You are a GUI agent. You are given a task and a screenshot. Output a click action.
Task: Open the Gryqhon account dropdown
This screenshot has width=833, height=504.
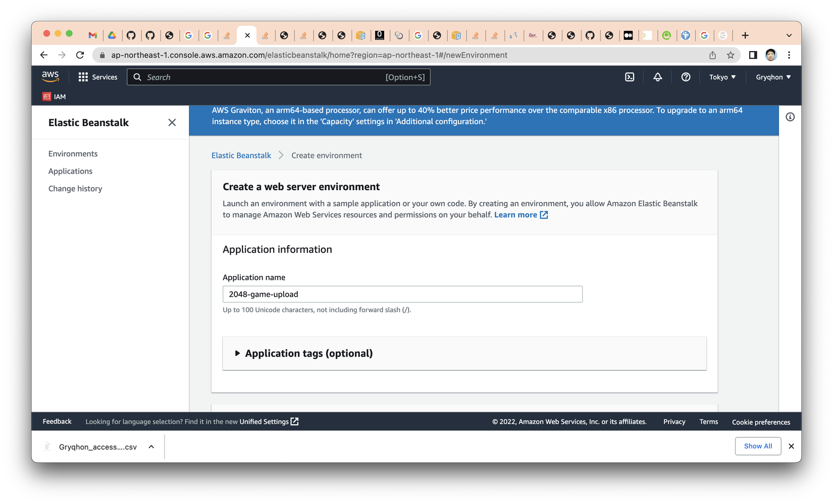click(773, 77)
